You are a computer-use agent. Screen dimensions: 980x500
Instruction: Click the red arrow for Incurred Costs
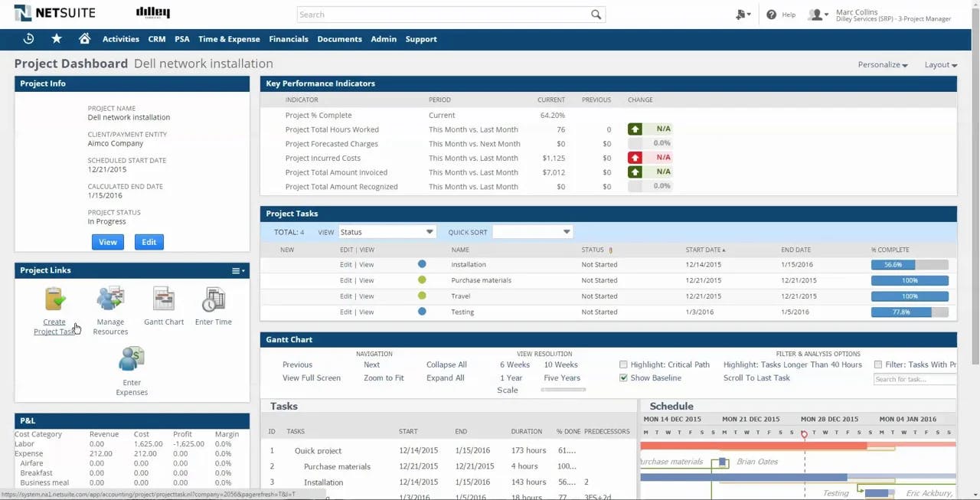635,158
